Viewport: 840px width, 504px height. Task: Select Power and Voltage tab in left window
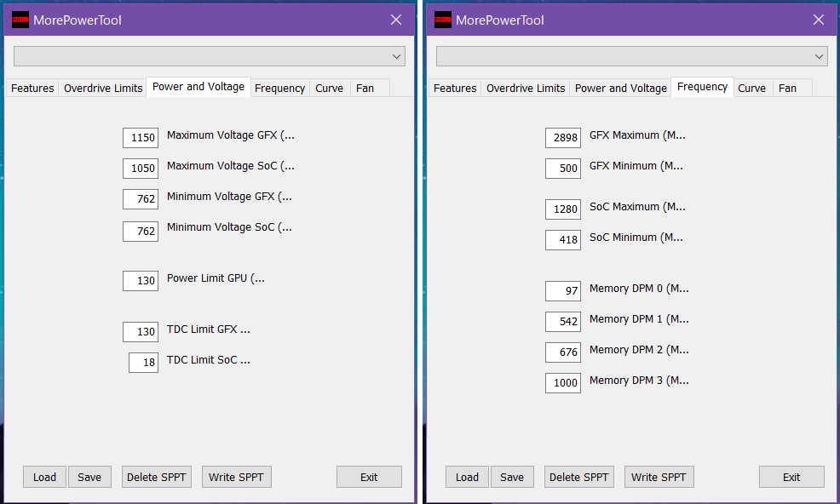click(x=198, y=87)
